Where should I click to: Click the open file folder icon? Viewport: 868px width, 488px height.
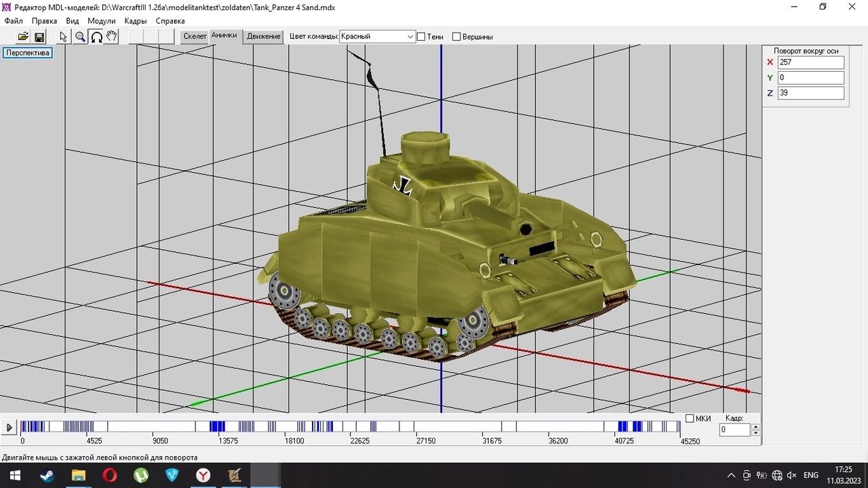click(x=23, y=37)
